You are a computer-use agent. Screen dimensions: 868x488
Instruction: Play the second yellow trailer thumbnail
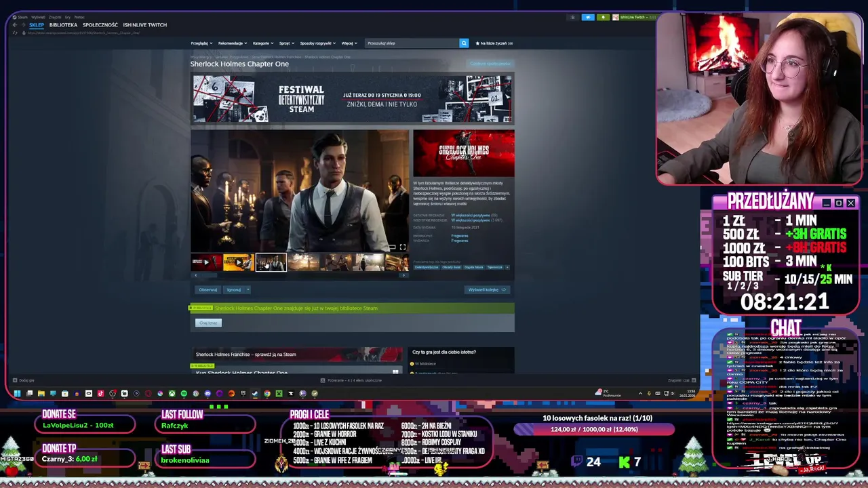(x=238, y=262)
